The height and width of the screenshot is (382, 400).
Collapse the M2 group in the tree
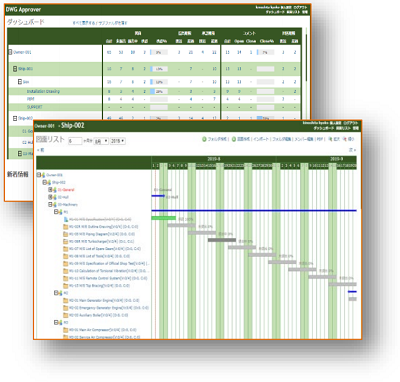tap(56, 293)
